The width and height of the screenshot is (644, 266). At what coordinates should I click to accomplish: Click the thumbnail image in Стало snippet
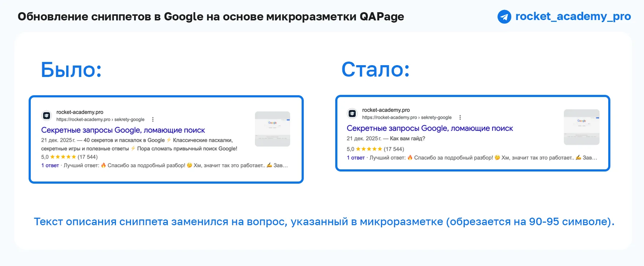(x=581, y=127)
